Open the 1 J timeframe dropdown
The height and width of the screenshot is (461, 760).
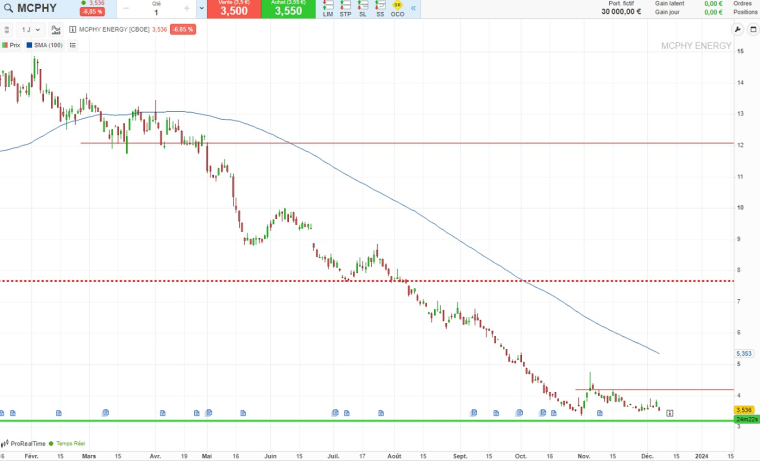[x=30, y=29]
